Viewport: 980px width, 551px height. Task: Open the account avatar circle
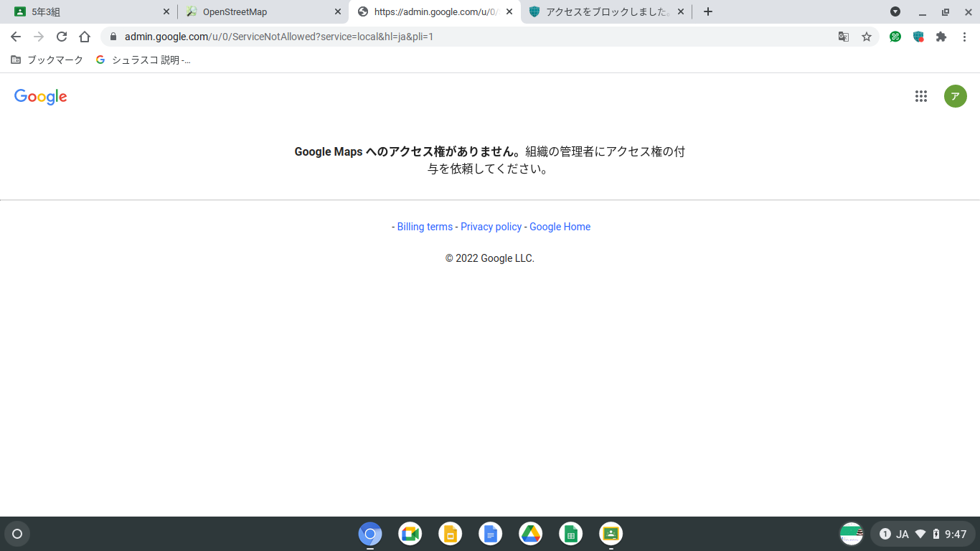coord(955,95)
